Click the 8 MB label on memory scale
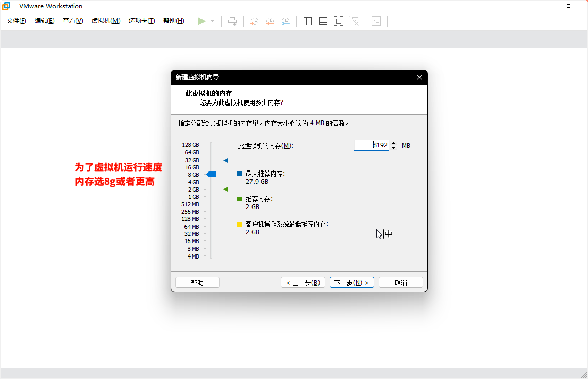This screenshot has height=379, width=588. coord(193,249)
